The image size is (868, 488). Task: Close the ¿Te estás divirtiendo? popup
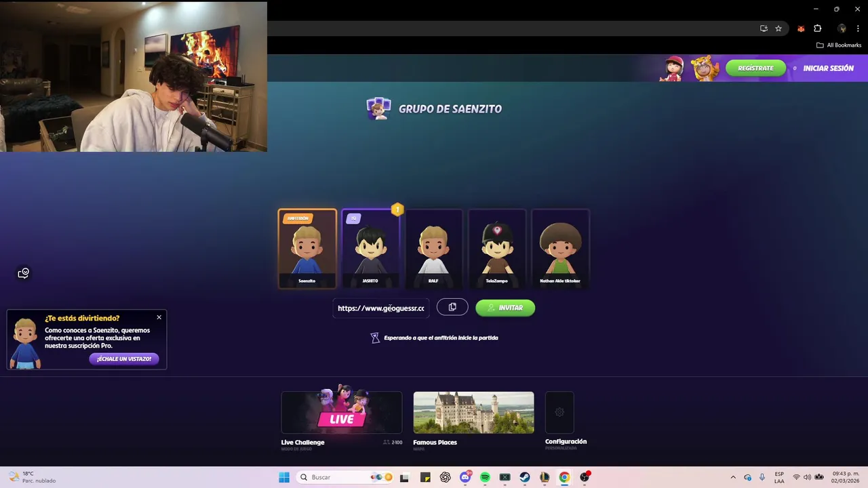[159, 317]
